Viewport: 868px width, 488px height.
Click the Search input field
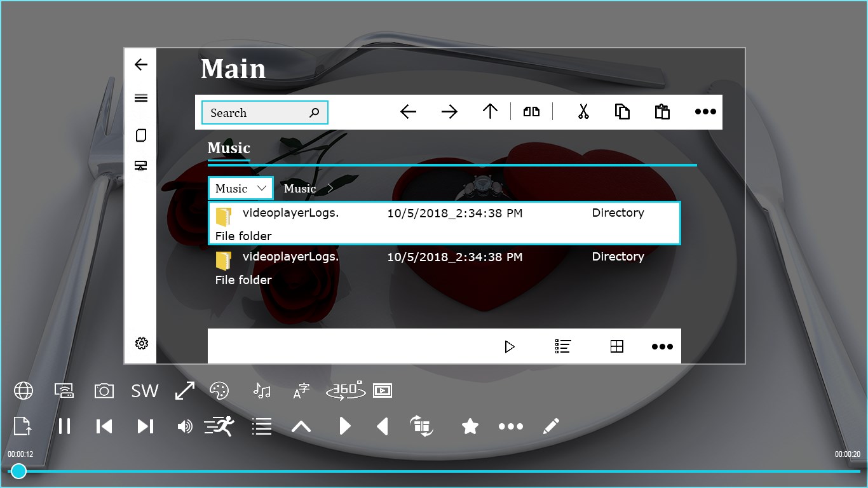pos(265,112)
